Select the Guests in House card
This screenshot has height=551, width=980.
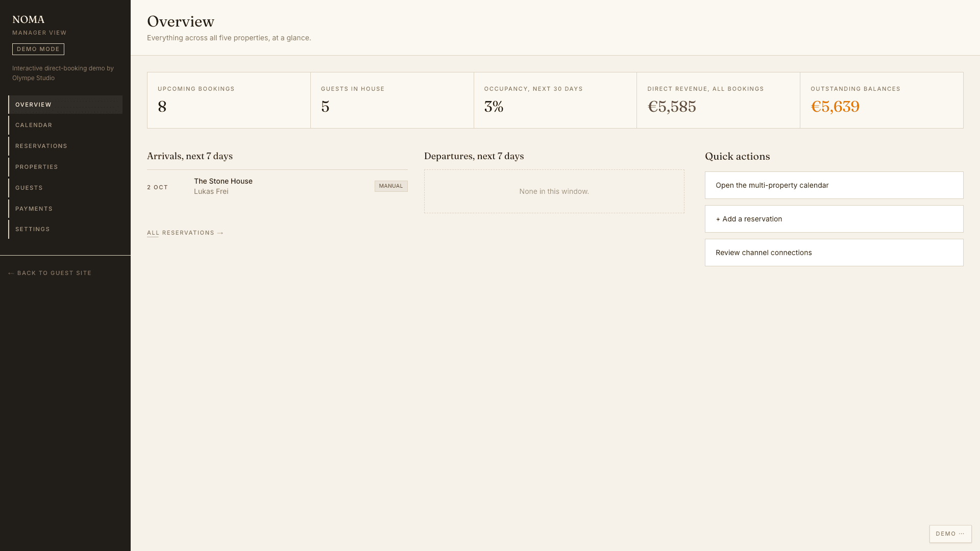tap(392, 100)
